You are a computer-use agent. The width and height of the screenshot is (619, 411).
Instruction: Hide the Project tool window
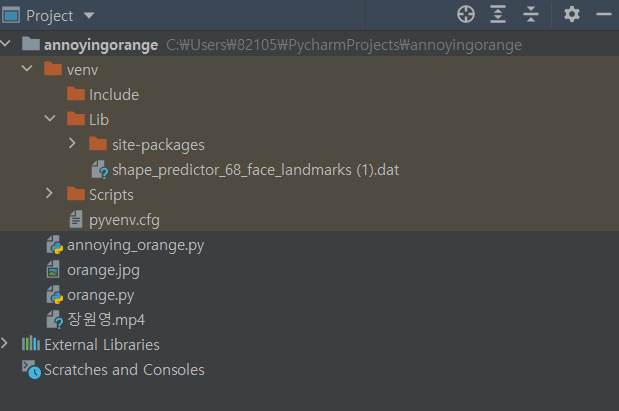point(602,14)
